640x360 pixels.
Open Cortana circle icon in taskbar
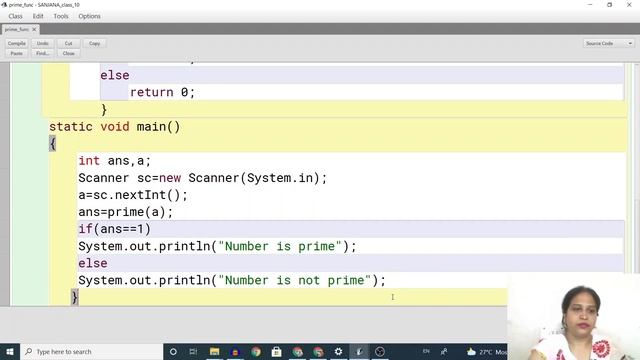pos(173,351)
